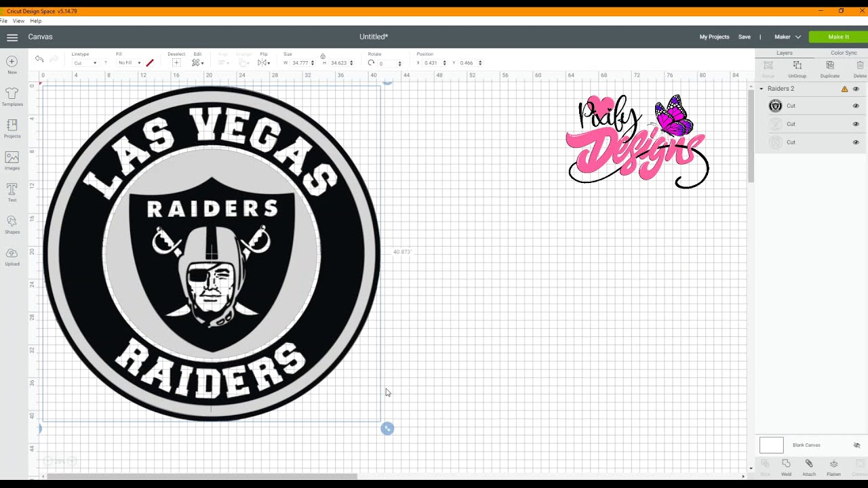
Task: Redo the last undone action
Action: [x=54, y=60]
